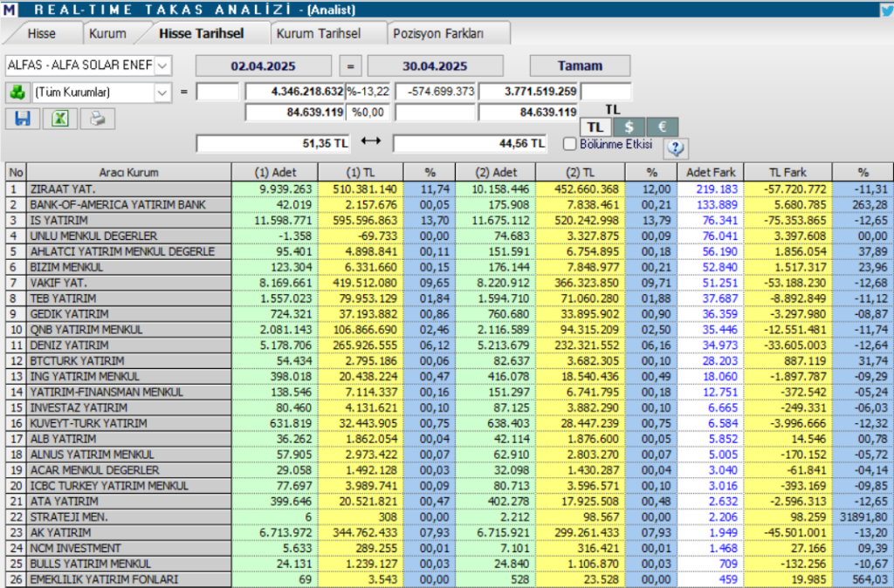Open the ALFAS - ALFA SOLAR stock dropdown
The width and height of the screenshot is (894, 588).
coord(162,65)
